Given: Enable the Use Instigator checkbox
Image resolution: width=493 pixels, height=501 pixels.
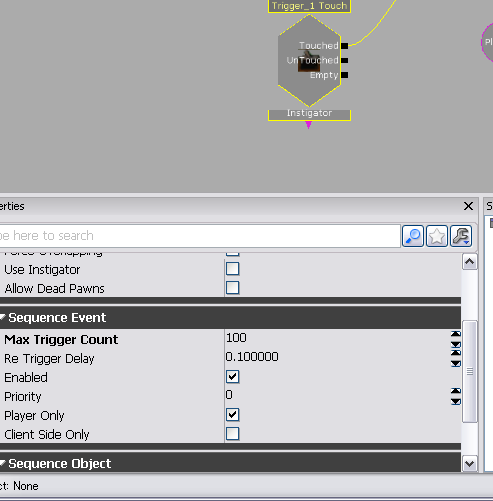Looking at the screenshot, I should click(x=232, y=269).
